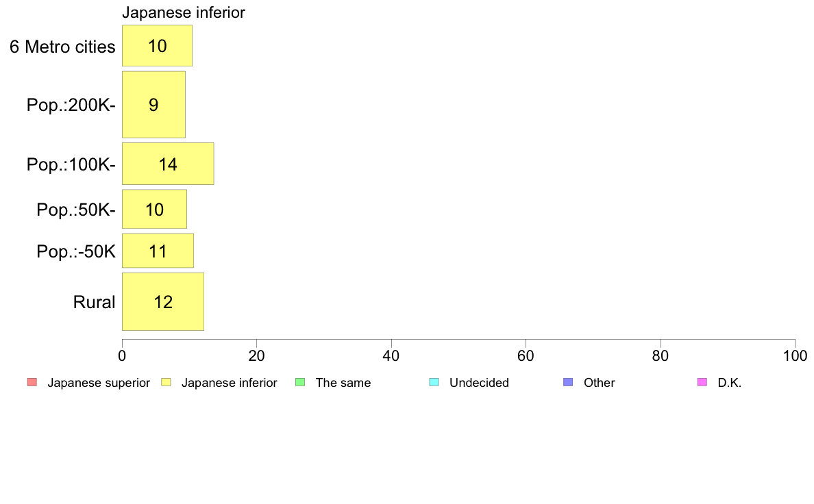Click the Japanese inferior chart title
Screen dimensions: 814x504
pos(183,12)
